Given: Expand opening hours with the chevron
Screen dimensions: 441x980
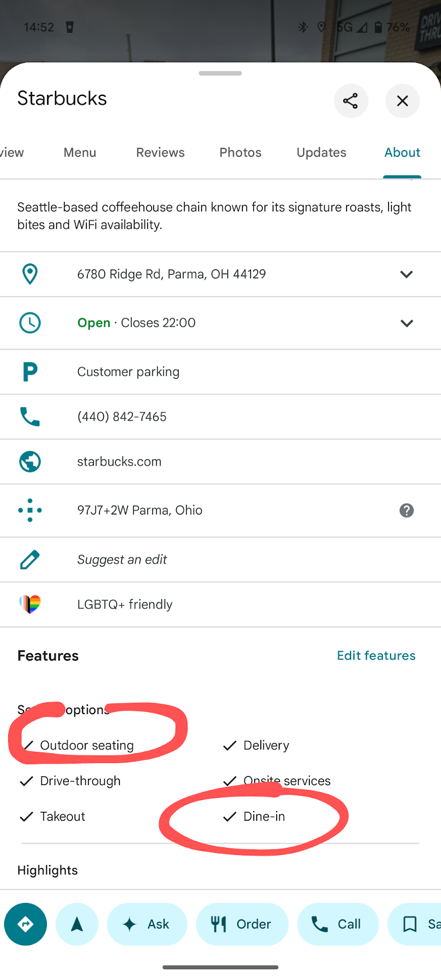Looking at the screenshot, I should click(x=406, y=323).
